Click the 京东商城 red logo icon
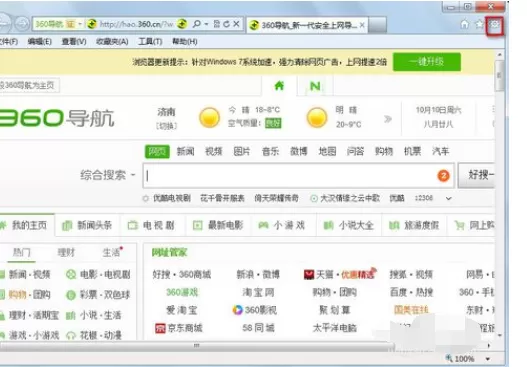This screenshot has height=367, width=527. tap(160, 328)
